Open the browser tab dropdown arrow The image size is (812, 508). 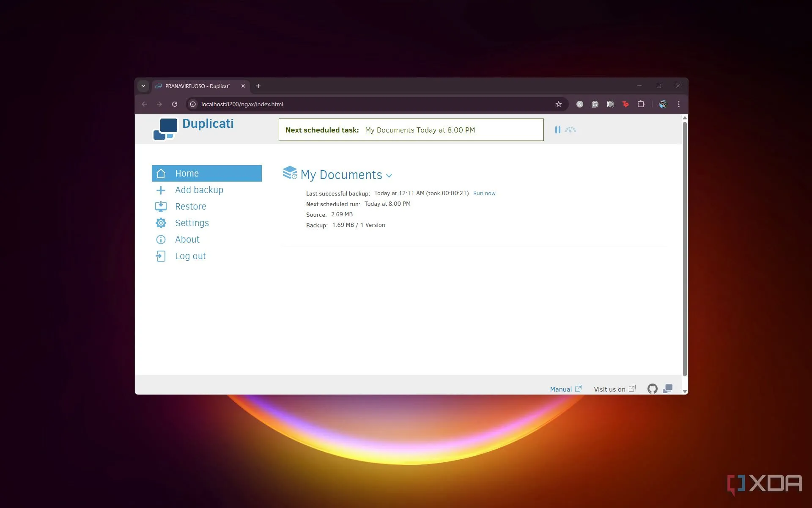coord(143,86)
